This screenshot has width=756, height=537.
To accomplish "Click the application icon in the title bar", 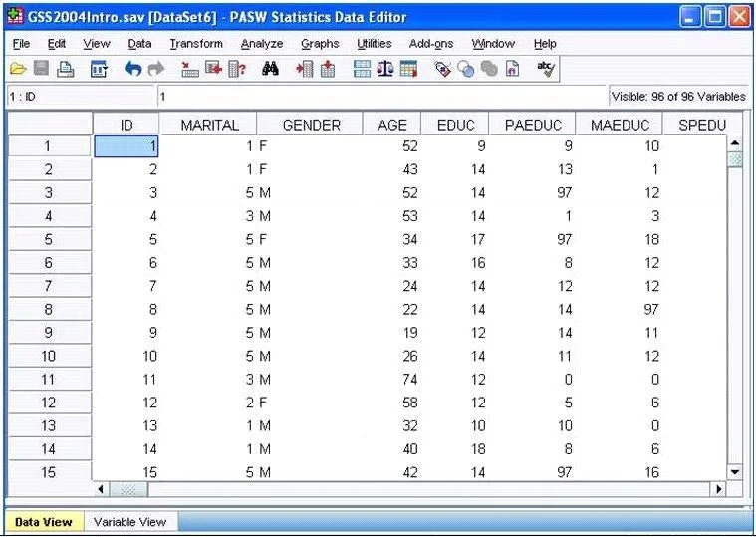I will 15,17.
